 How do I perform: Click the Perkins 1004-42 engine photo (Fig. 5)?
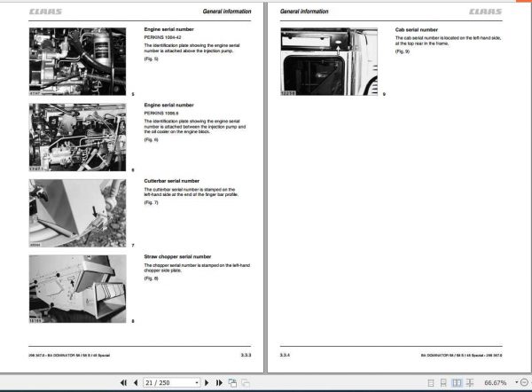77,61
